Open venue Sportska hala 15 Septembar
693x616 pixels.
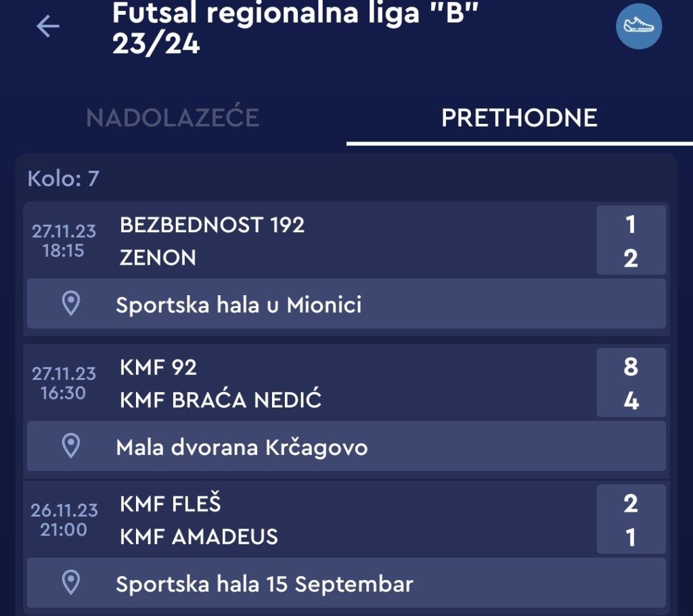tap(264, 584)
